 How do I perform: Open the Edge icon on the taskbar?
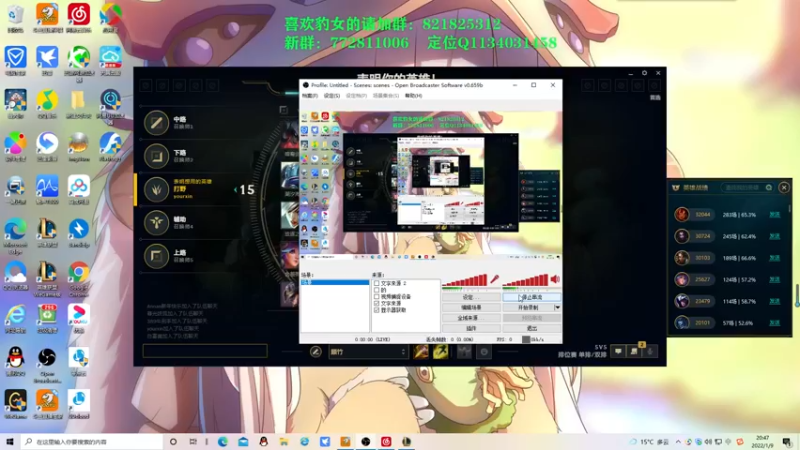pos(222,441)
